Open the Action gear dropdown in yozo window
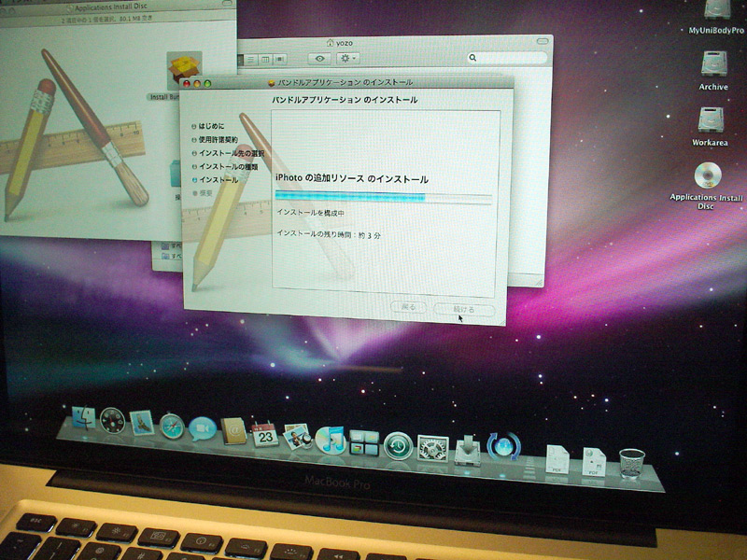This screenshot has width=747, height=560. [x=348, y=58]
